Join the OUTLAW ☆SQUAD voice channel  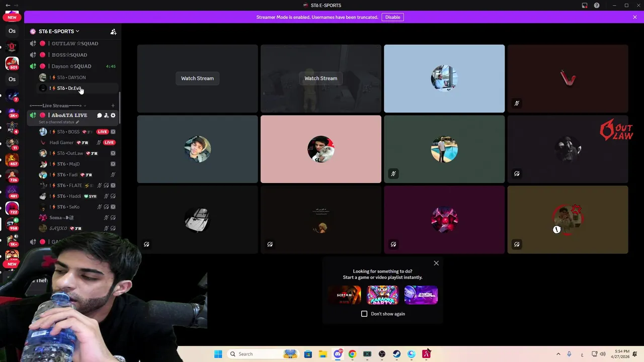tap(74, 44)
